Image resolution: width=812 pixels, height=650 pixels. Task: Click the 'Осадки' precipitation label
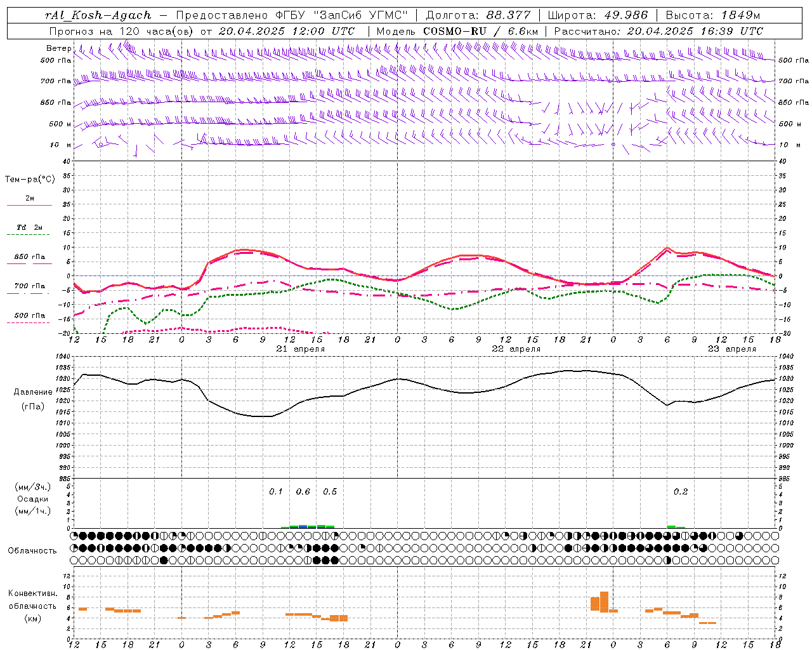point(32,499)
